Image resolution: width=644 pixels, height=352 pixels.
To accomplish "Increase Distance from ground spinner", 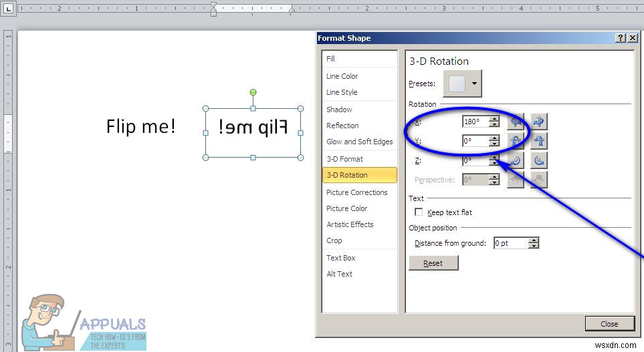I will point(534,240).
